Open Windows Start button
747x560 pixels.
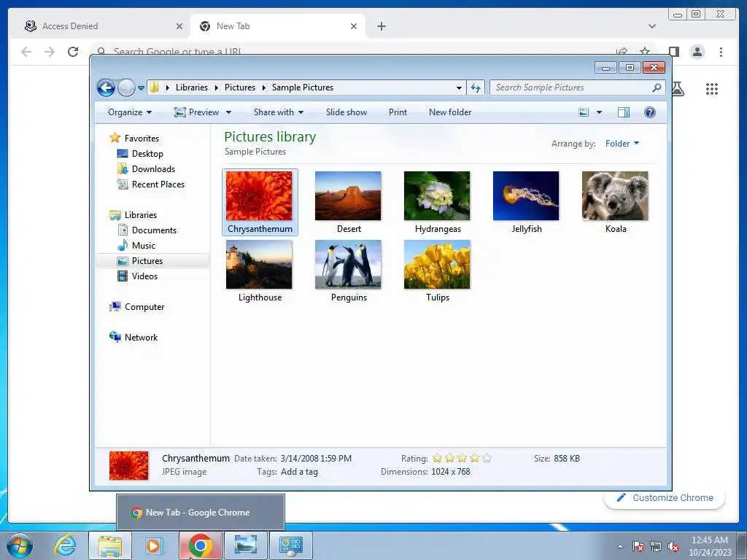19,545
